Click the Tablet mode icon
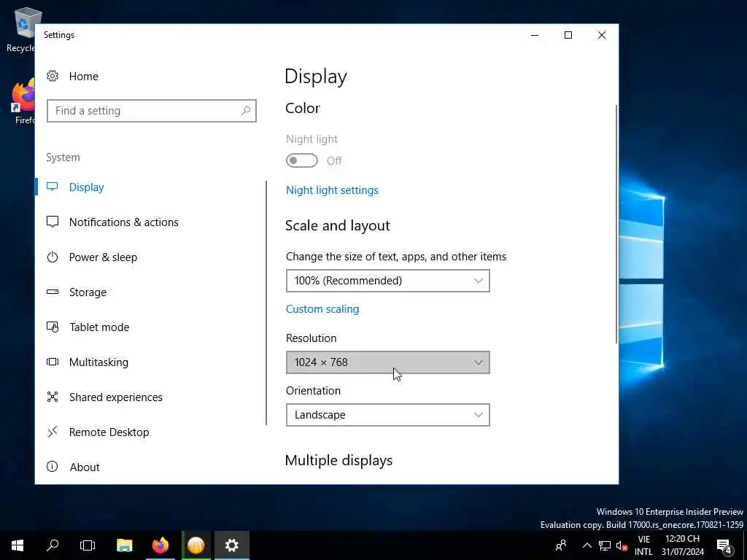Screen dimensions: 747x560 (x=53, y=327)
